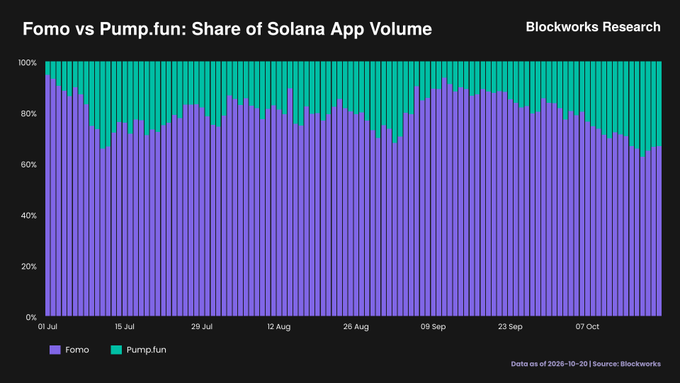Click the 09 Sep x-axis label
Screen dimensions: 680x383
click(x=433, y=327)
